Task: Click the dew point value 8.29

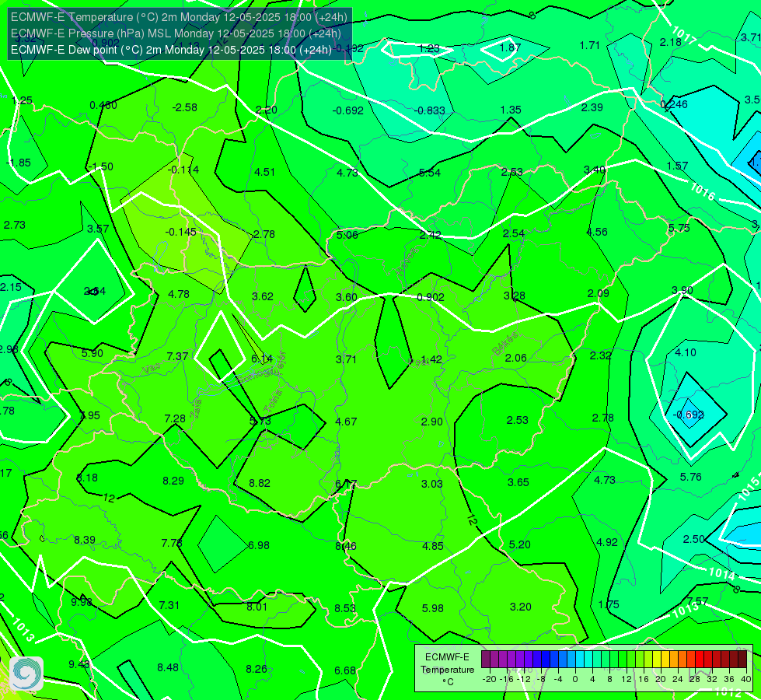Action: pos(173,481)
